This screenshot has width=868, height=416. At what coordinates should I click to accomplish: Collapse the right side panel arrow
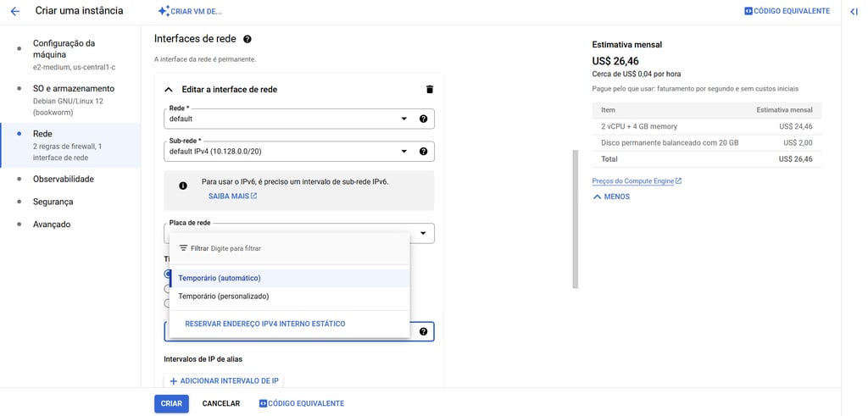[x=854, y=11]
